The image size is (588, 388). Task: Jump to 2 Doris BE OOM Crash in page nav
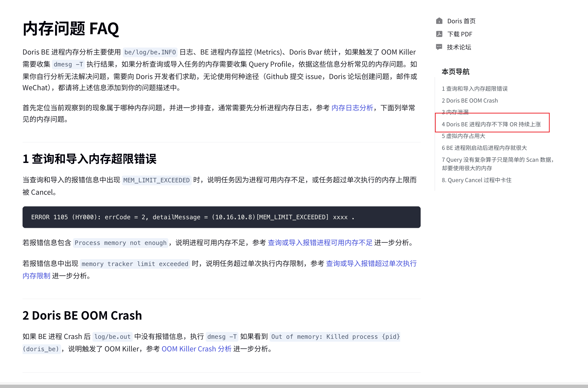tap(470, 100)
